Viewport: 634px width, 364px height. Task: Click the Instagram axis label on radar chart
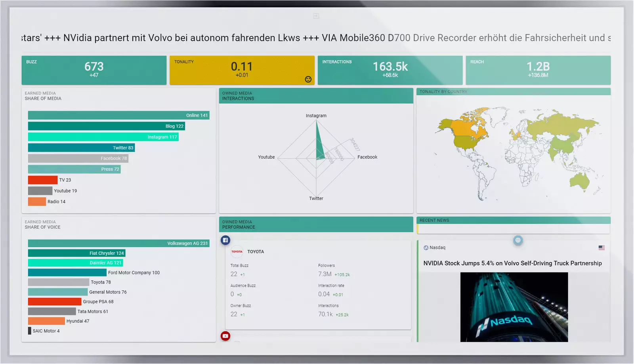point(316,116)
